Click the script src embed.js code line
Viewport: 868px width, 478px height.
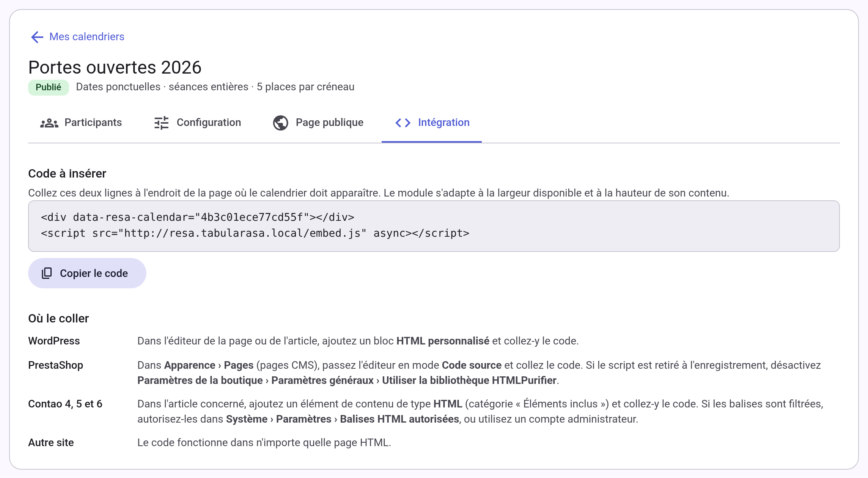click(x=255, y=233)
